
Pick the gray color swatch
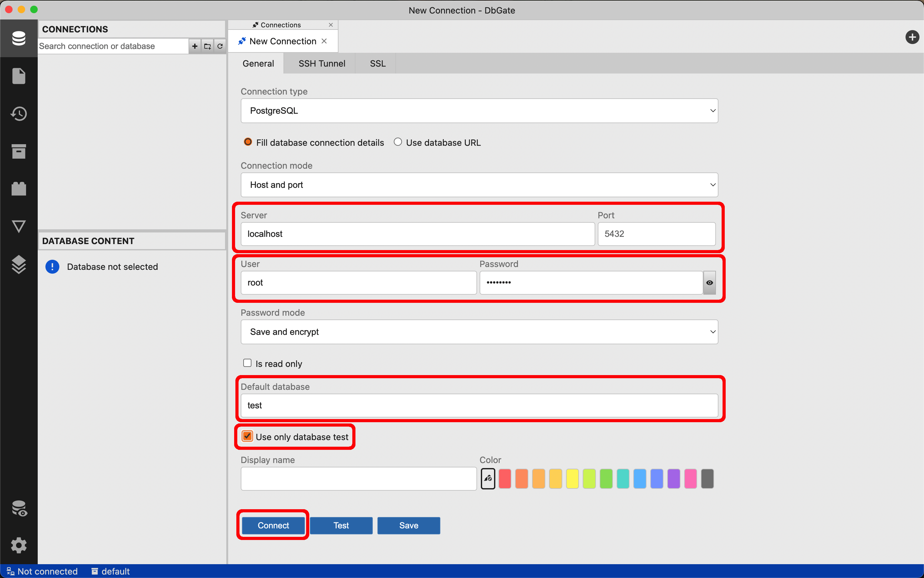point(707,479)
